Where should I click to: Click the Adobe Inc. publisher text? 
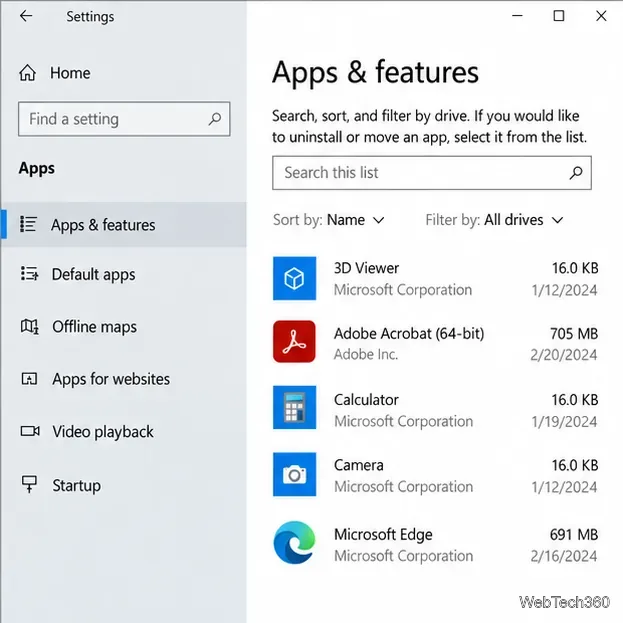click(x=366, y=354)
